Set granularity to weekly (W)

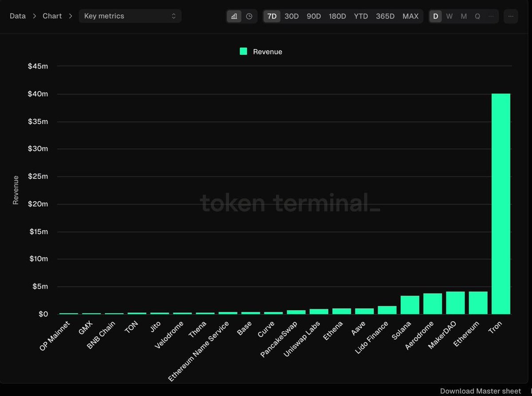(450, 16)
